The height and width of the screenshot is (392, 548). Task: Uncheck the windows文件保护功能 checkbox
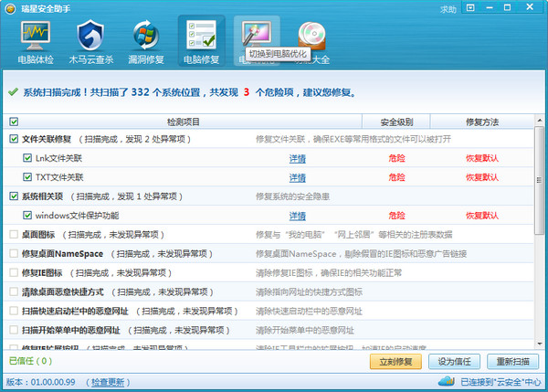point(28,216)
